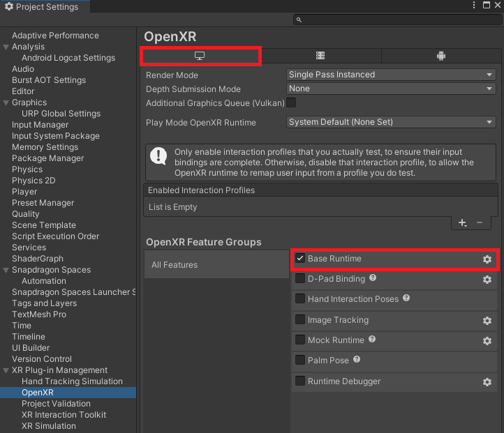Enable Hand Interaction Poses feature
This screenshot has width=504, height=433.
pyautogui.click(x=300, y=298)
